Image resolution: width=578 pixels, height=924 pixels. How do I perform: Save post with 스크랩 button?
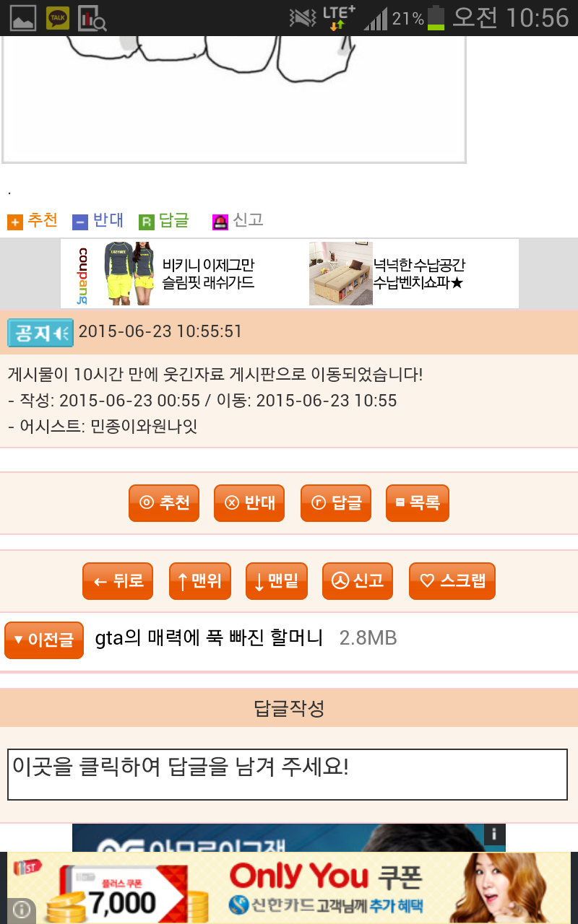tap(452, 581)
